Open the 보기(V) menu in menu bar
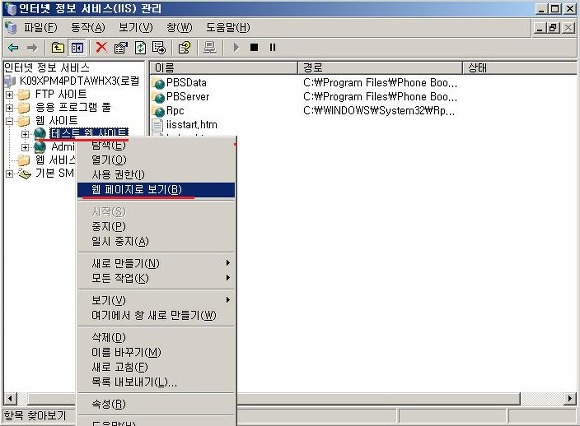The height and width of the screenshot is (426, 580). tap(135, 28)
